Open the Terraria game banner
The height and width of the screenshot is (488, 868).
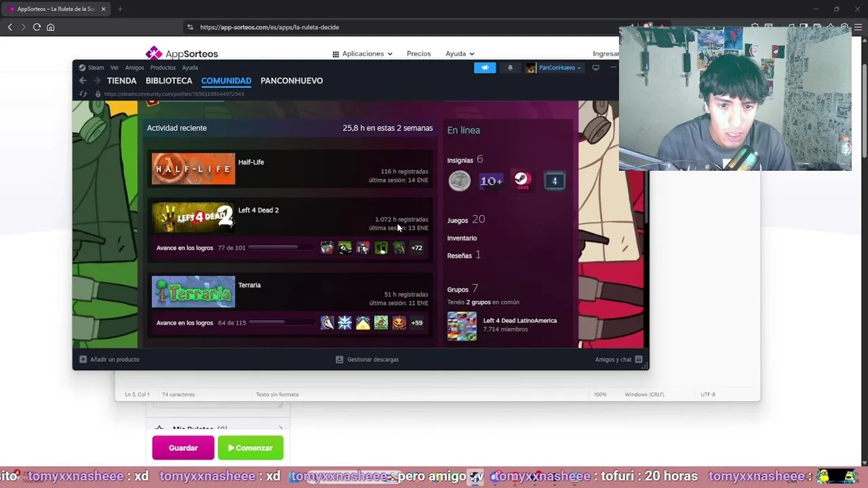tap(193, 292)
